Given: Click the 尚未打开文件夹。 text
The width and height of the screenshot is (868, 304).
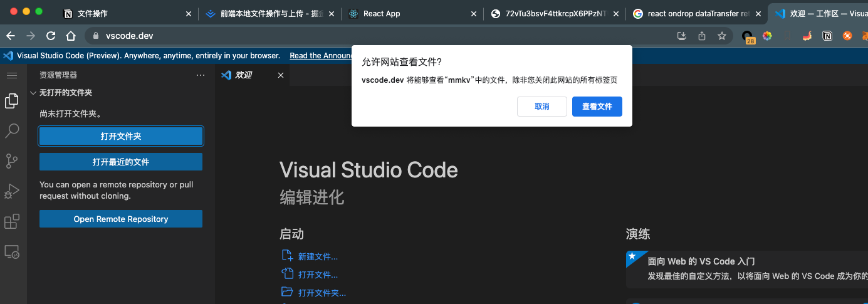Looking at the screenshot, I should [x=71, y=114].
